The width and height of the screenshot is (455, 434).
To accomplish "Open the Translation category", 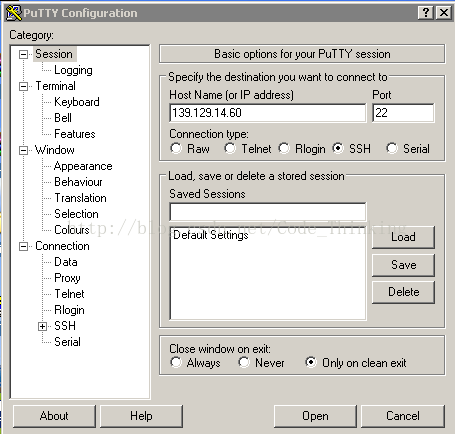I will click(x=80, y=198).
